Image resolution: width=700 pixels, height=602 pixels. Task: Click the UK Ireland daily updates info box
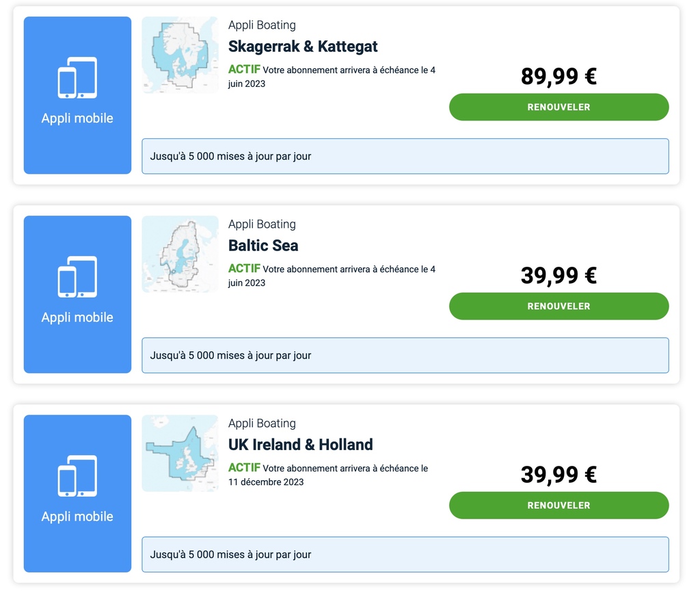(x=405, y=555)
